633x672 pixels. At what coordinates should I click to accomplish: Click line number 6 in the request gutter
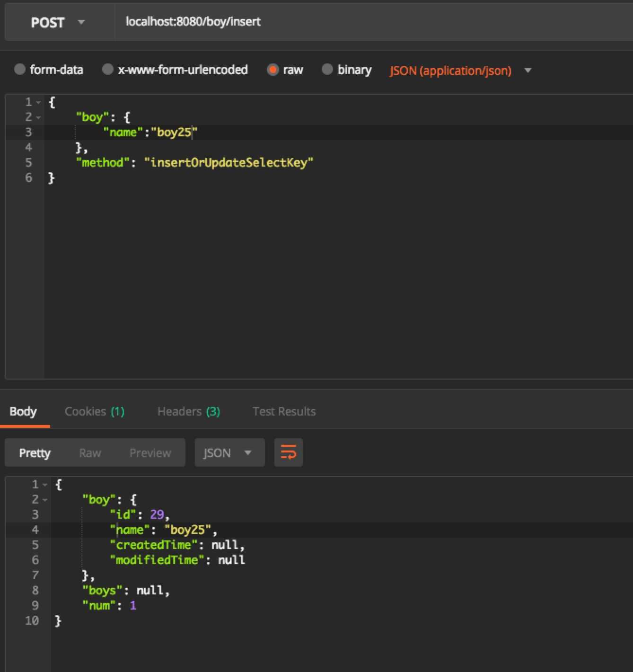pyautogui.click(x=28, y=177)
